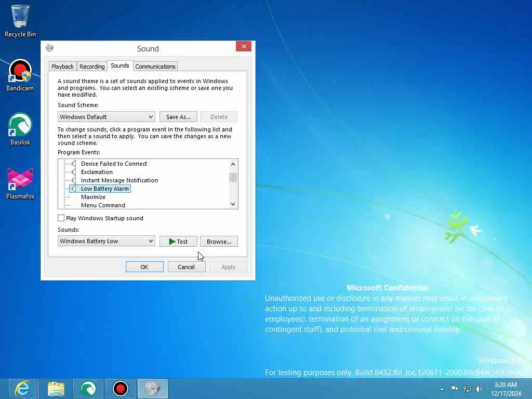The height and width of the screenshot is (399, 532).
Task: Click the Cancel button
Action: pyautogui.click(x=187, y=267)
